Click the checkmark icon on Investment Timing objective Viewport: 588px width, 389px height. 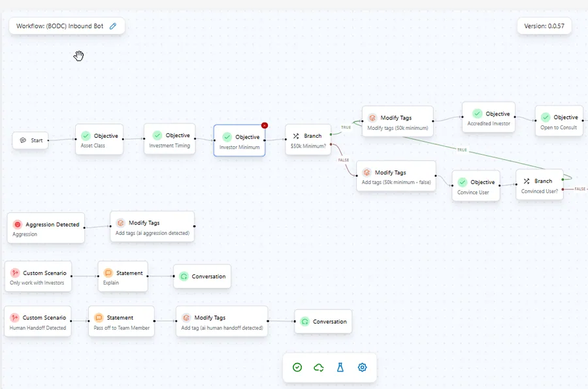click(x=157, y=135)
